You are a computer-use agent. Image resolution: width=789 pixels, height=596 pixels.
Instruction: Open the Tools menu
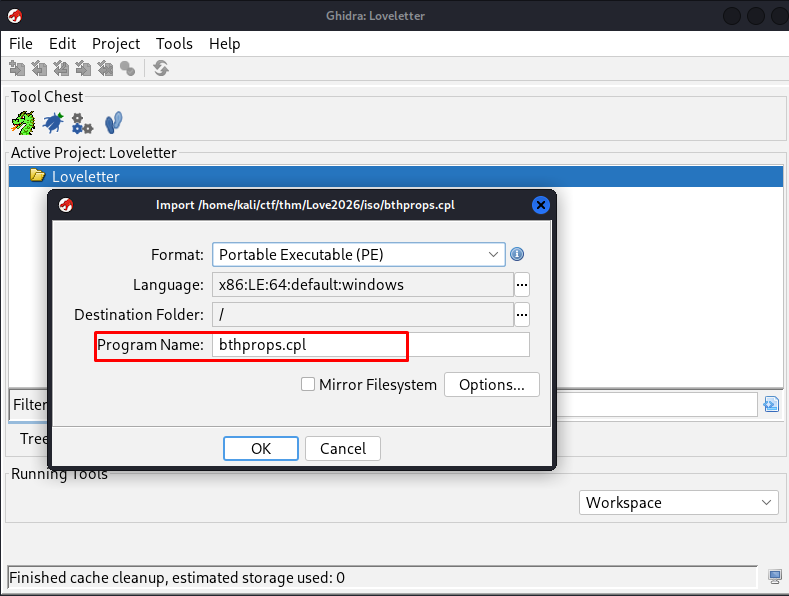pos(174,44)
